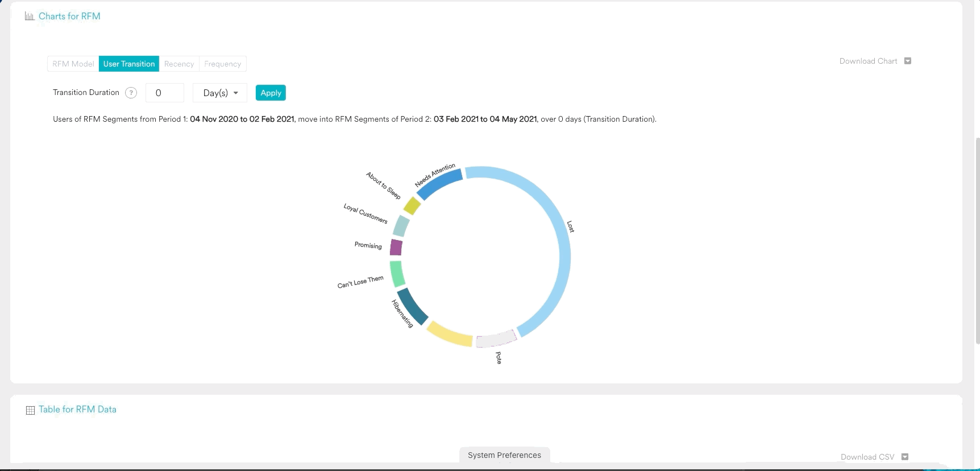Click the olive About to Sleep segment
The image size is (980, 471).
[x=412, y=206]
